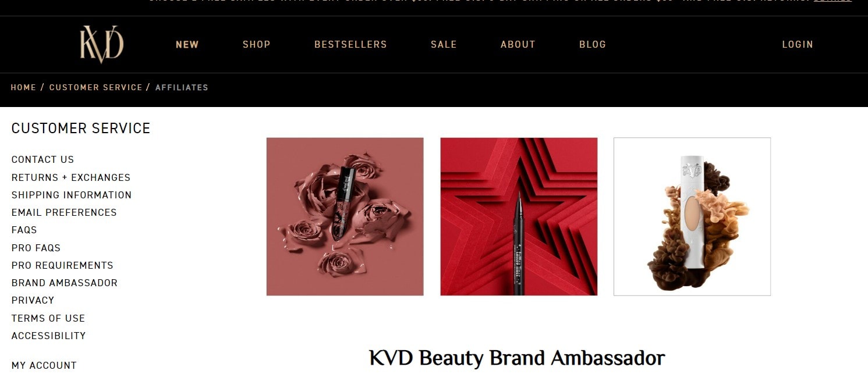Viewport: 868px width, 374px height.
Task: Open RETURNS + EXCHANGES page
Action: point(71,177)
